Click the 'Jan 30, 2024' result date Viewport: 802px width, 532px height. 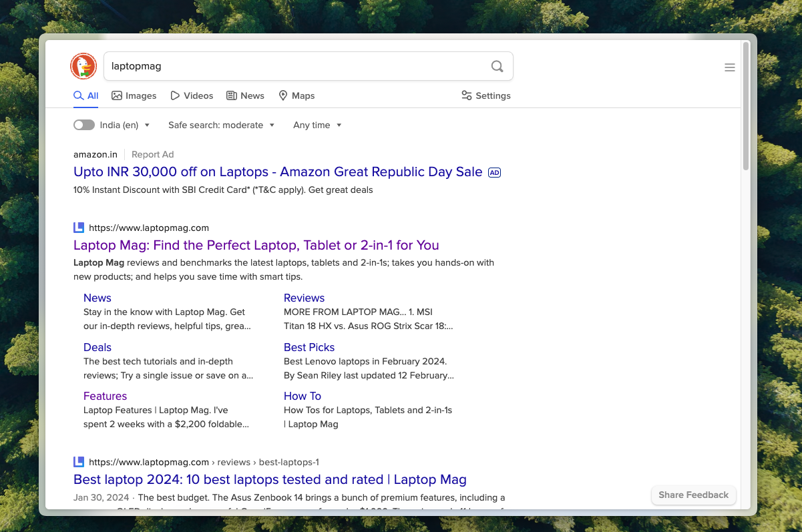click(100, 497)
